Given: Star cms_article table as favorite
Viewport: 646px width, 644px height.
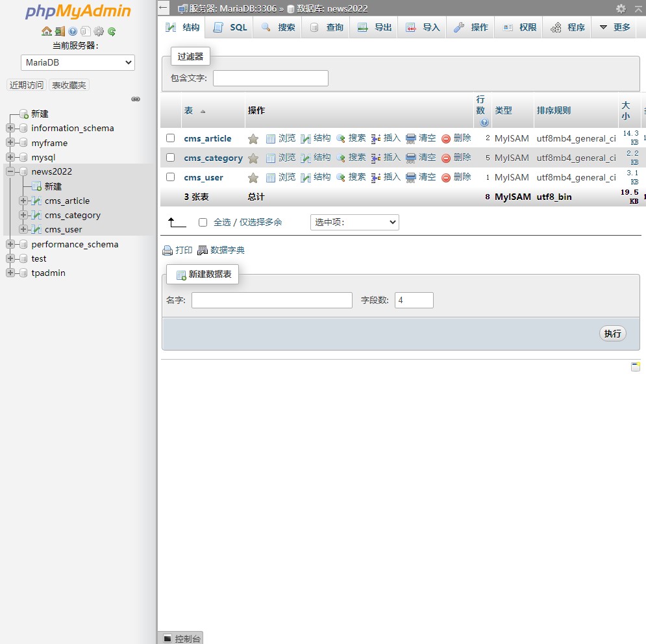Looking at the screenshot, I should point(253,139).
